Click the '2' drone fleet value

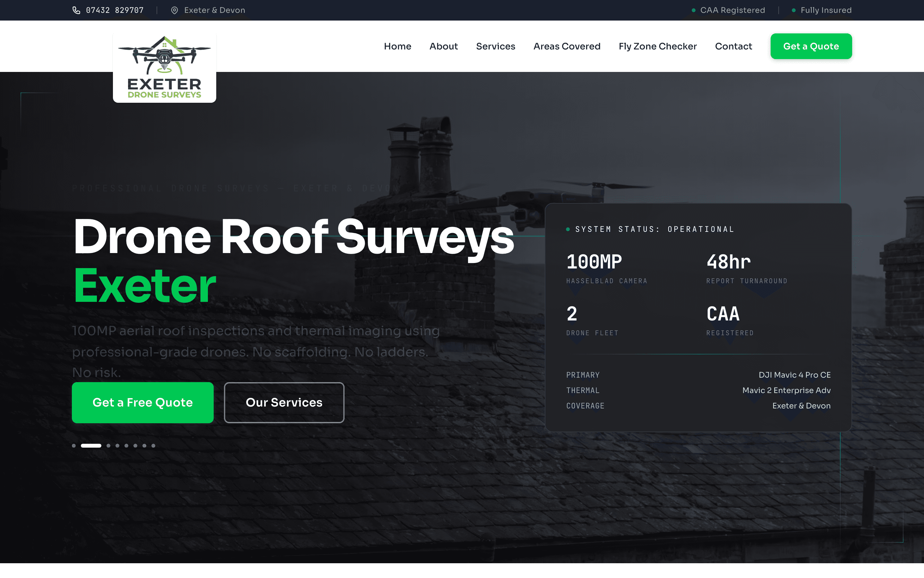click(x=572, y=314)
